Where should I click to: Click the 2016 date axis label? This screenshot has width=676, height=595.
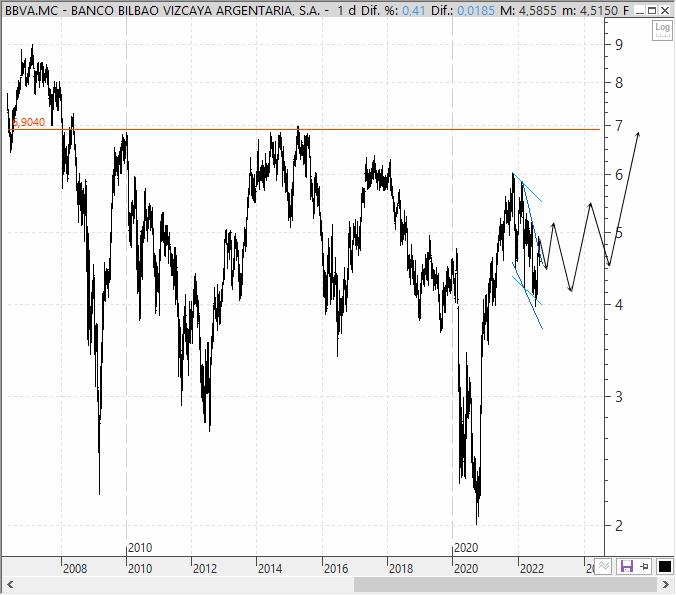click(336, 569)
